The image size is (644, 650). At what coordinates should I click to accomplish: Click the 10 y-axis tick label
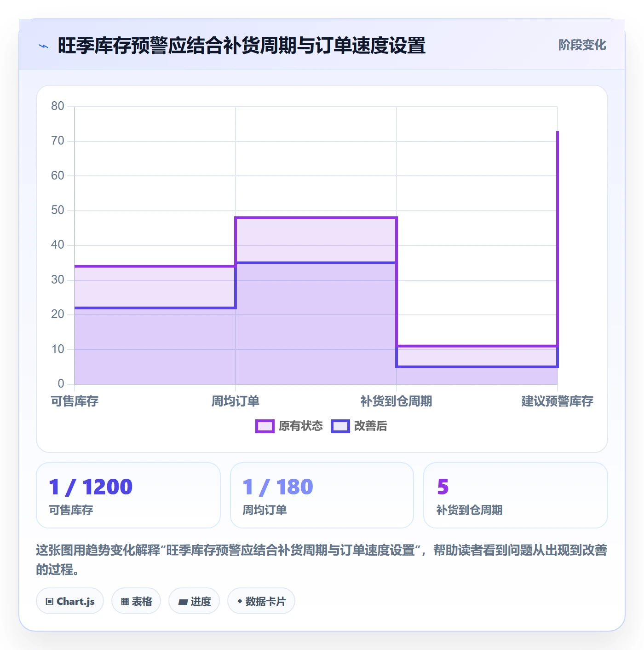tap(57, 349)
